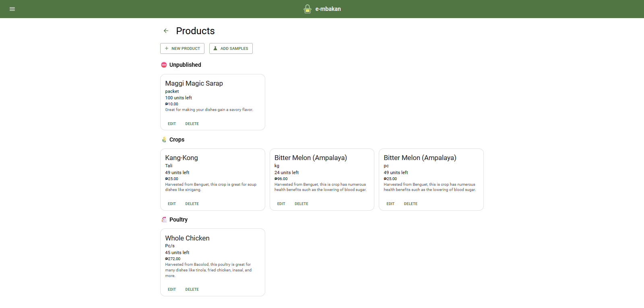Click the 'Tali' unit label
The height and width of the screenshot is (308, 644).
[x=169, y=166]
